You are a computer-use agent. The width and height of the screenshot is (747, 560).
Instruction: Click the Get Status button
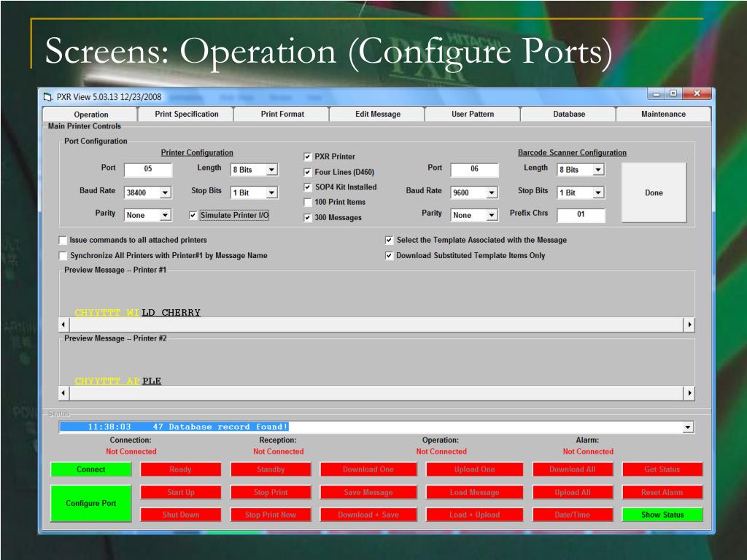[662, 470]
